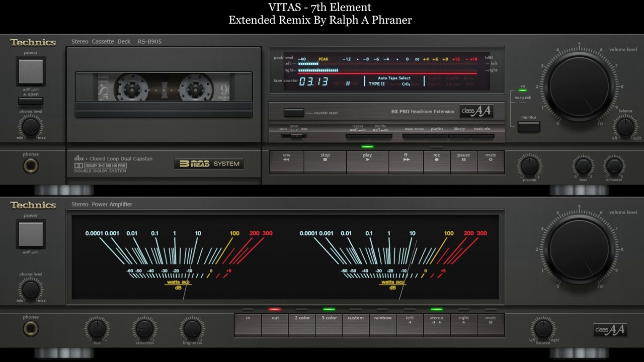Viewport: 644px width, 362px height.
Task: Click the open cassette door button
Action: point(31,101)
